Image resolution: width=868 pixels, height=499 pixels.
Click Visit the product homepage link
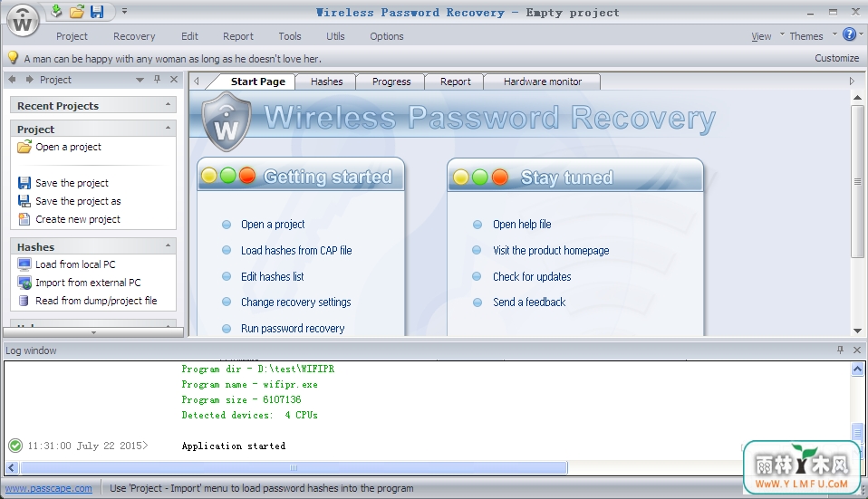[551, 251]
